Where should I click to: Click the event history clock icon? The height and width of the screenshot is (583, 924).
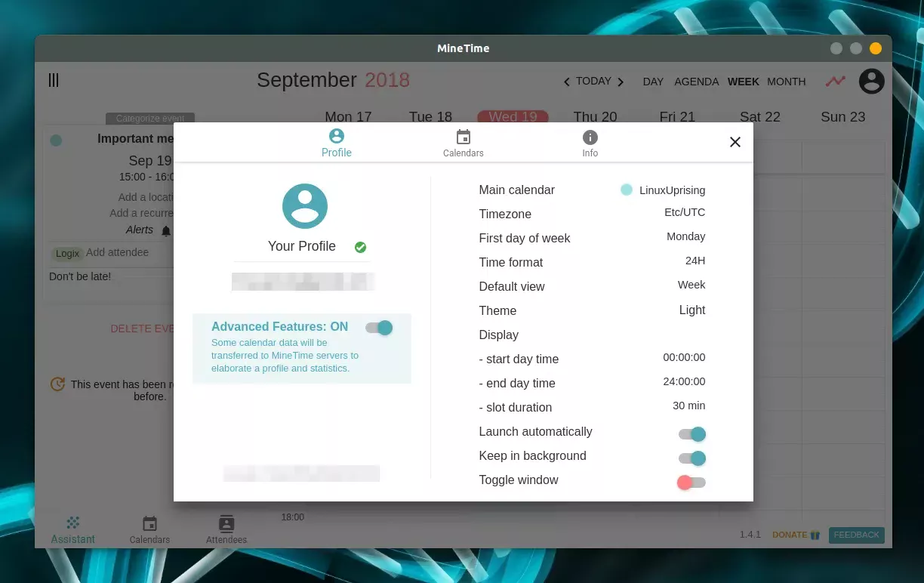click(57, 384)
